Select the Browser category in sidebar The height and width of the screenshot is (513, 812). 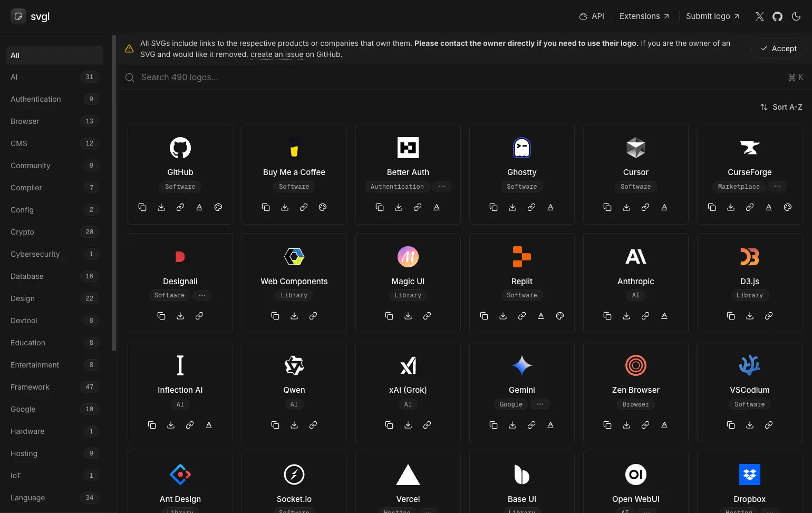55,121
